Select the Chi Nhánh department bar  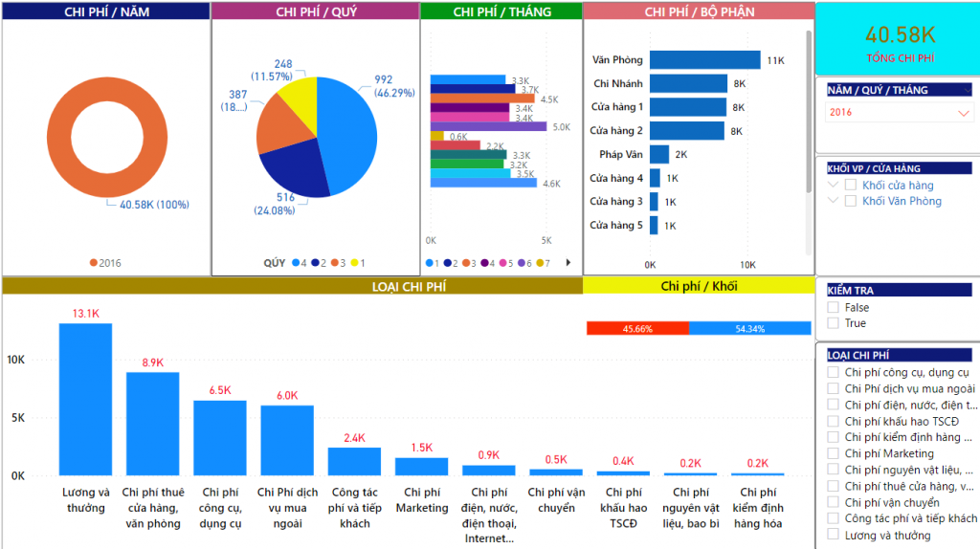click(689, 84)
